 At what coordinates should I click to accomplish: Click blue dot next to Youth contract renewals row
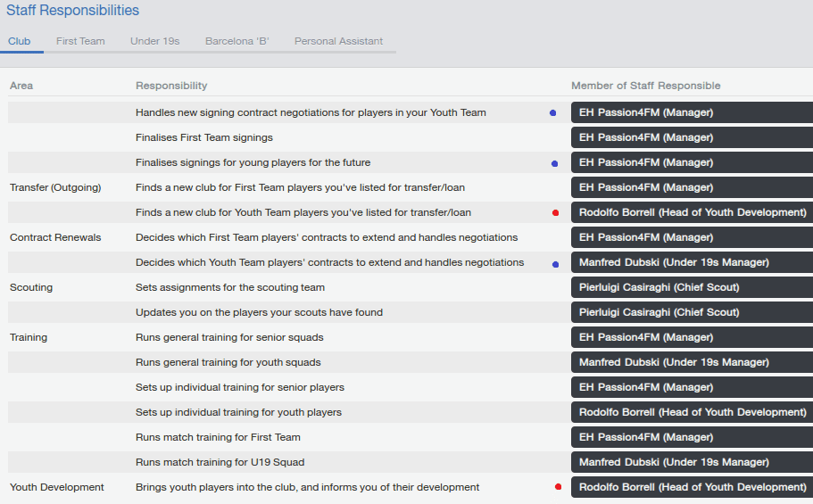pos(555,263)
